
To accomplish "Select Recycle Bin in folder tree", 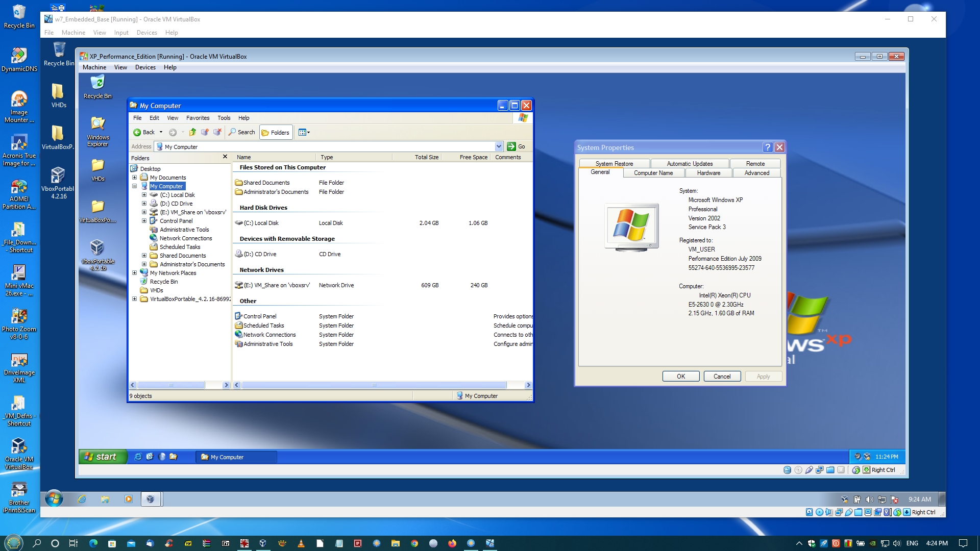I will point(163,282).
